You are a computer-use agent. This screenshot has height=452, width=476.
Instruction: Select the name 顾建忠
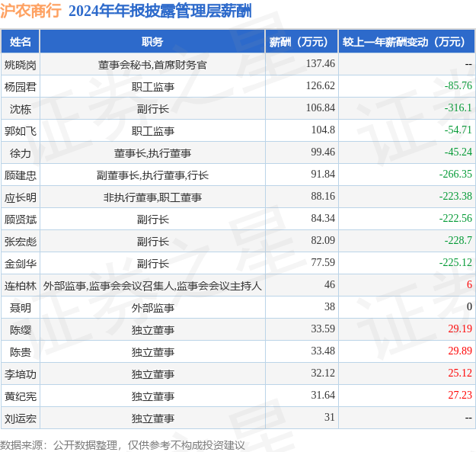pyautogui.click(x=21, y=175)
